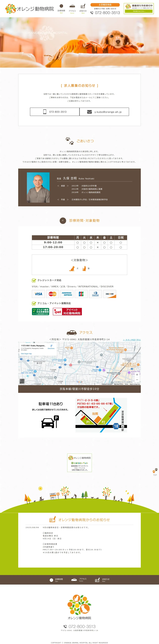Click the MasterCard logo

pos(53,294)
